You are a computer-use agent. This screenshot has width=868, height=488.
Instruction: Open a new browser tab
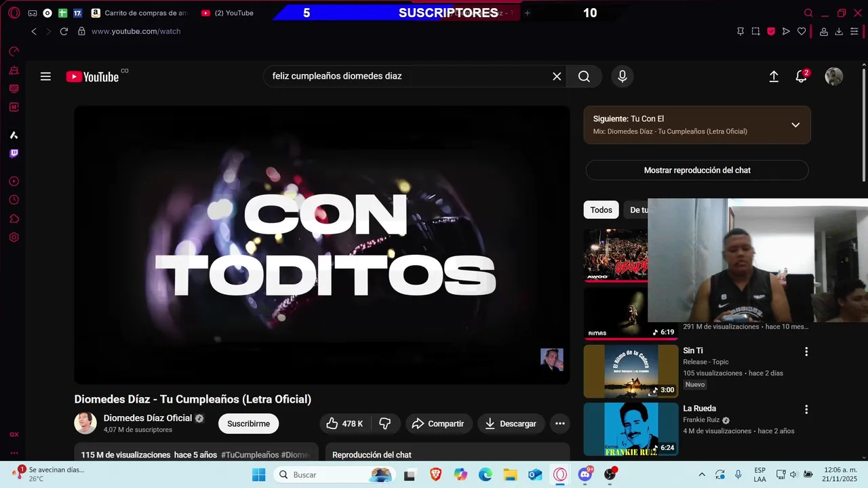point(528,13)
